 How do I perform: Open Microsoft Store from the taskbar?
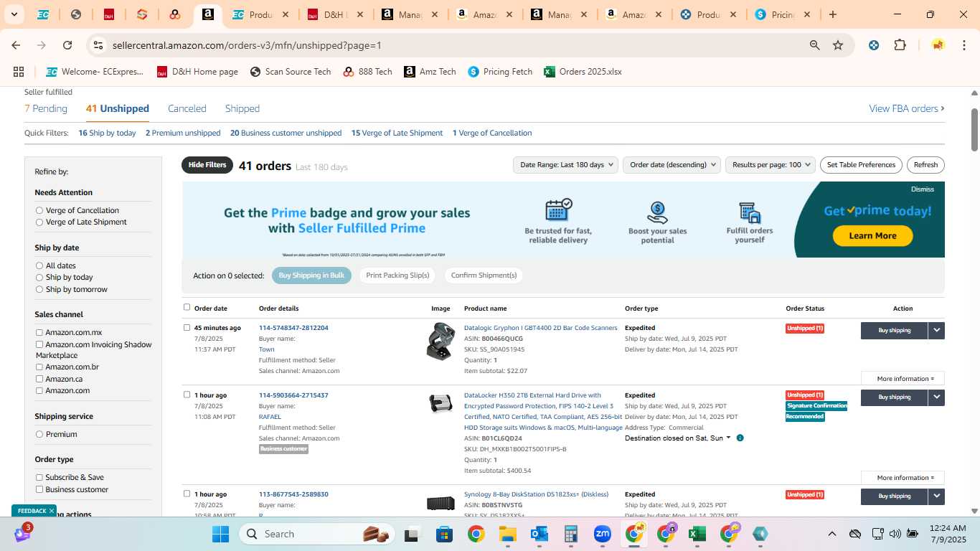pyautogui.click(x=445, y=534)
